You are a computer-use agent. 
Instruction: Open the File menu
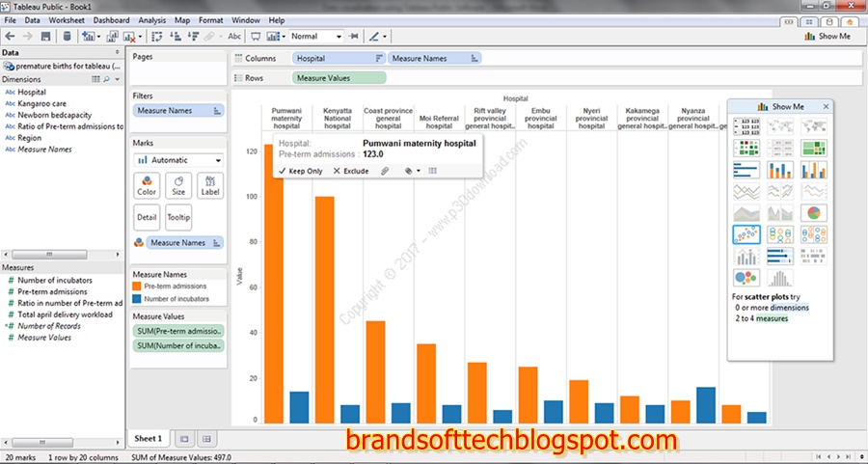[10, 20]
